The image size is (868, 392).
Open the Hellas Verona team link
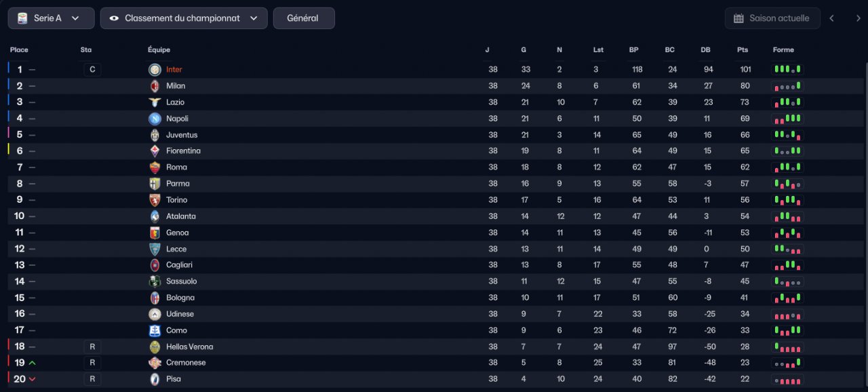190,347
